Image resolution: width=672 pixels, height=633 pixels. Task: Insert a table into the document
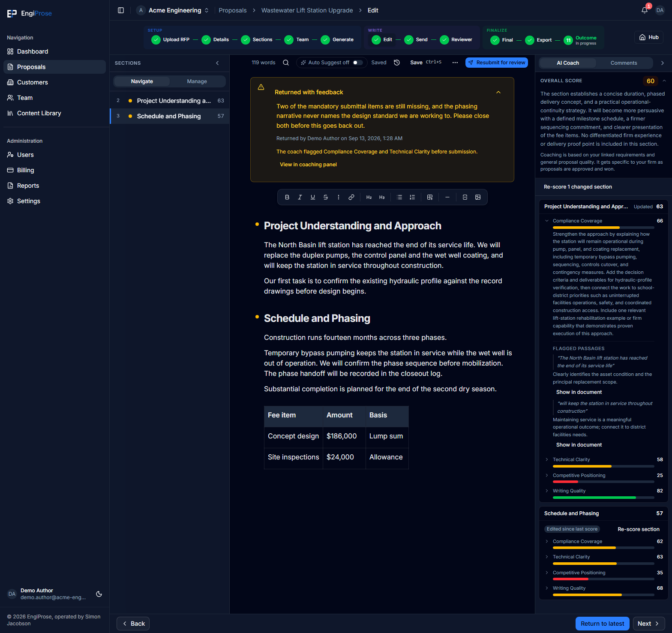pyautogui.click(x=430, y=197)
